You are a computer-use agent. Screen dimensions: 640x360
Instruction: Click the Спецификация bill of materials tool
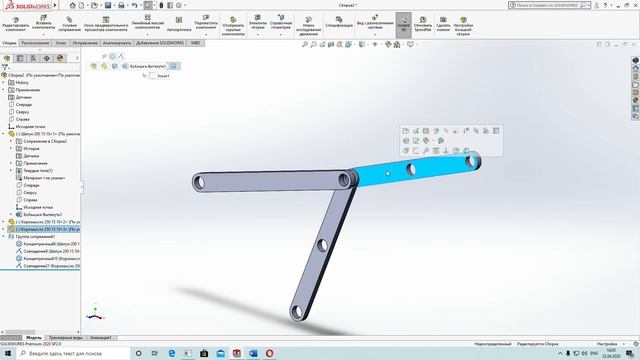point(339,22)
